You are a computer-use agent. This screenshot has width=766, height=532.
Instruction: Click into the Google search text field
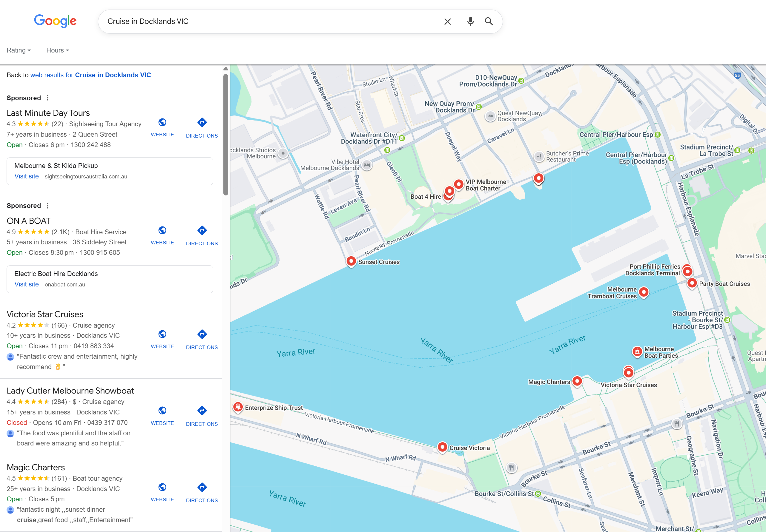(267, 21)
